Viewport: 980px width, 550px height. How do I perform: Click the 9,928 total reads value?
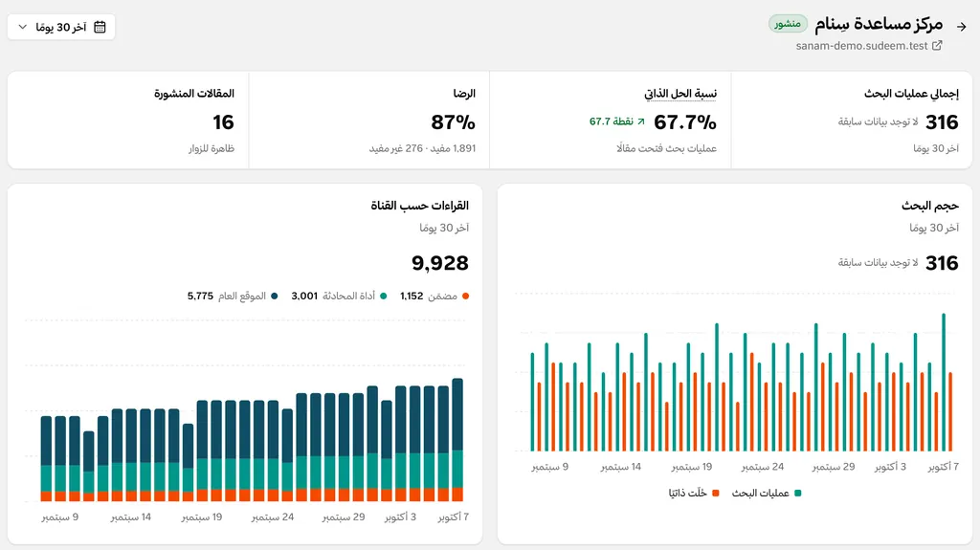[x=440, y=263]
